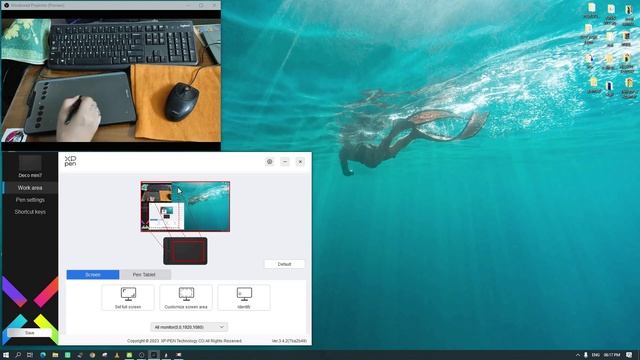Open File Explorer from taskbar
Image resolution: width=640 pixels, height=360 pixels.
(55, 355)
